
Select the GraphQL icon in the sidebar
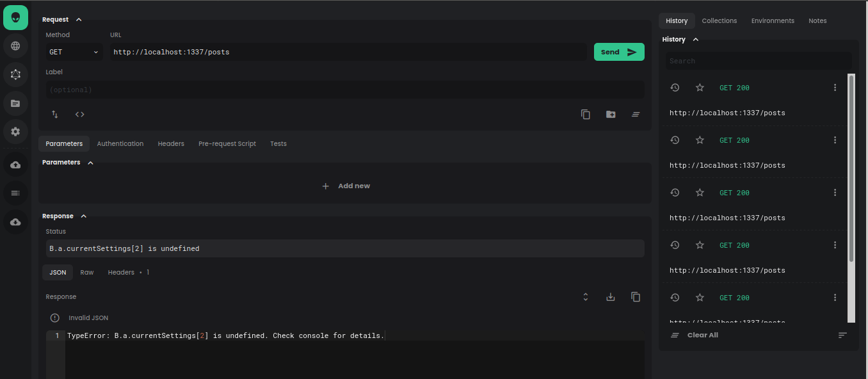coord(15,74)
